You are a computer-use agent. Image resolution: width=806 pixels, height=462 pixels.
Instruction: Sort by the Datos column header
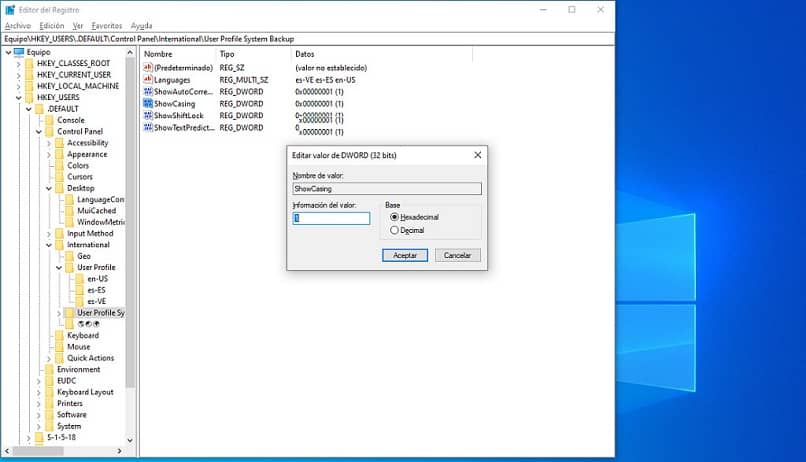[382, 54]
